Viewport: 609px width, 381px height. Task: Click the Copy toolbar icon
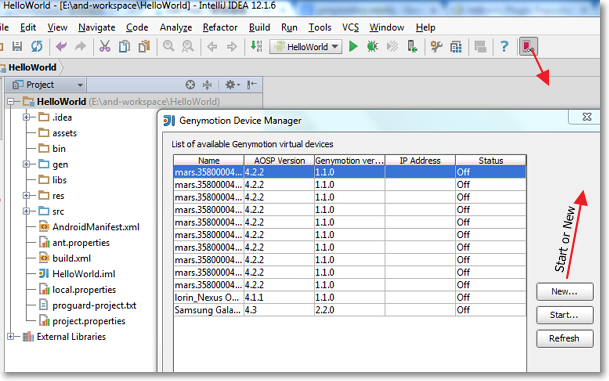click(124, 47)
